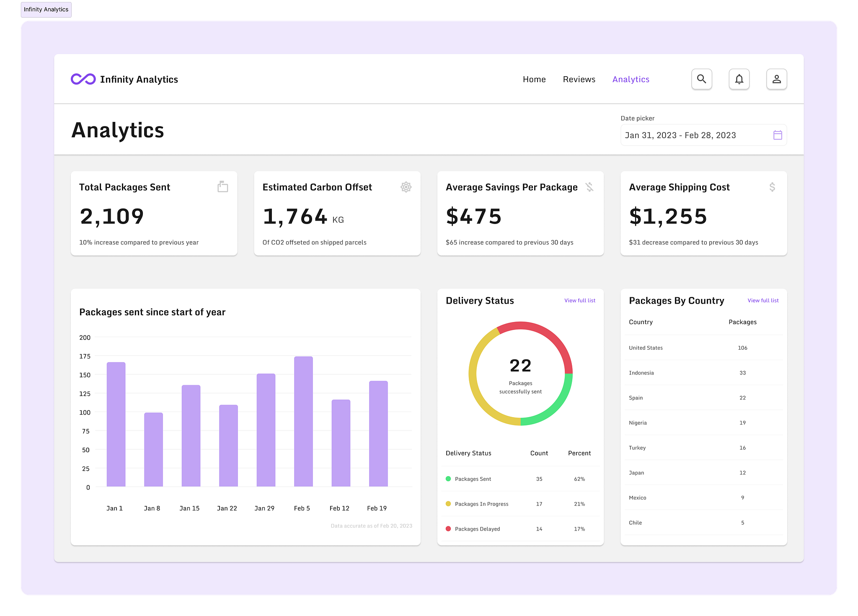This screenshot has width=858, height=616.
Task: Open the user profile icon
Action: tap(776, 79)
